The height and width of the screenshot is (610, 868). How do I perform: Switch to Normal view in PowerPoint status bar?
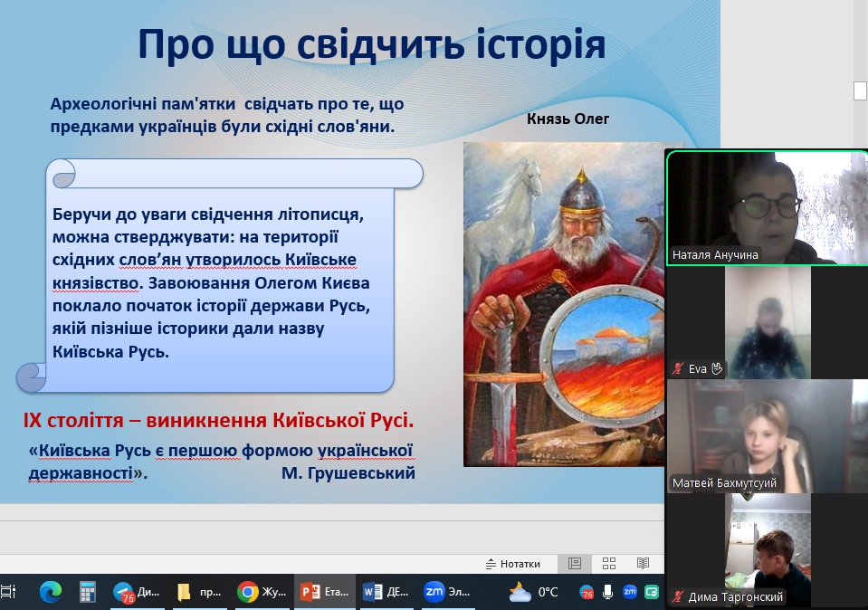(575, 564)
